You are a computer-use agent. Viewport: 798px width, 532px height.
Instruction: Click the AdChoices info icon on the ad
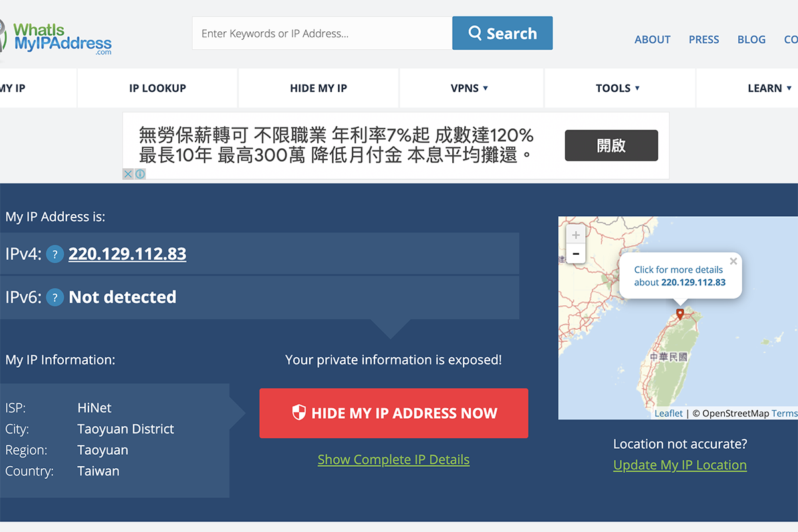pyautogui.click(x=140, y=174)
